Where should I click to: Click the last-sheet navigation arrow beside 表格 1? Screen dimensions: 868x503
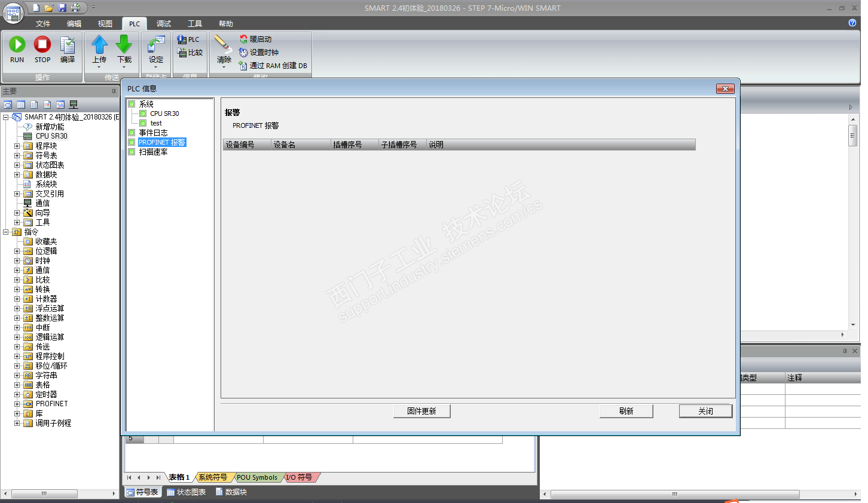158,477
